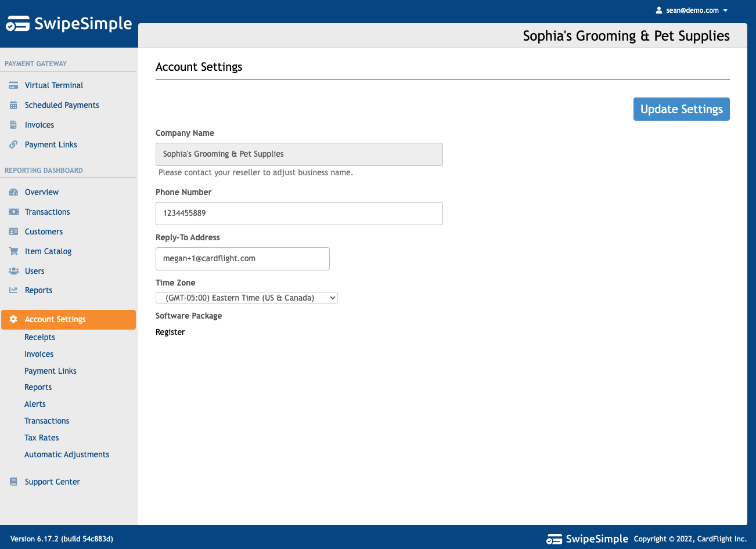The height and width of the screenshot is (549, 756).
Task: Open the Time Zone dropdown
Action: tap(247, 298)
